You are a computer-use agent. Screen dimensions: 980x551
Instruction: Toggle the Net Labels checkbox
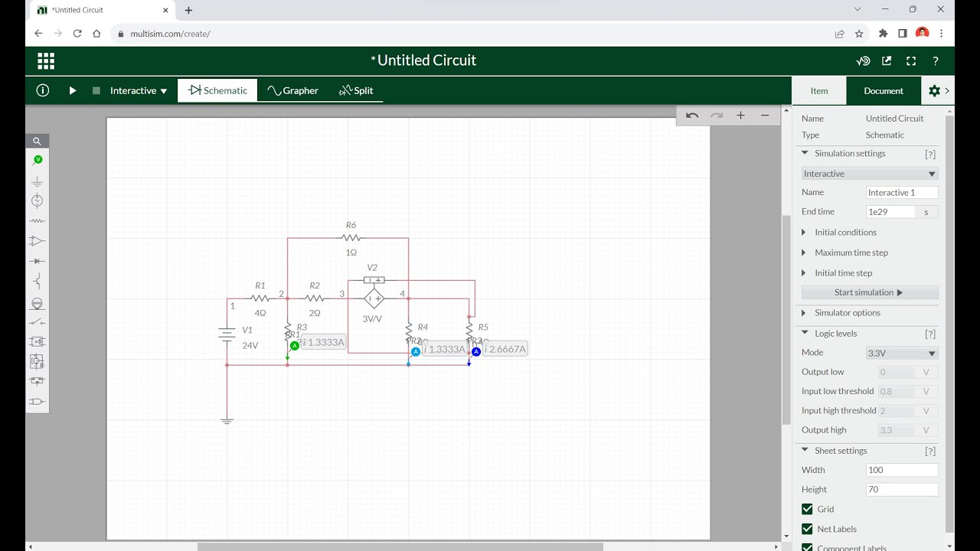tap(807, 529)
